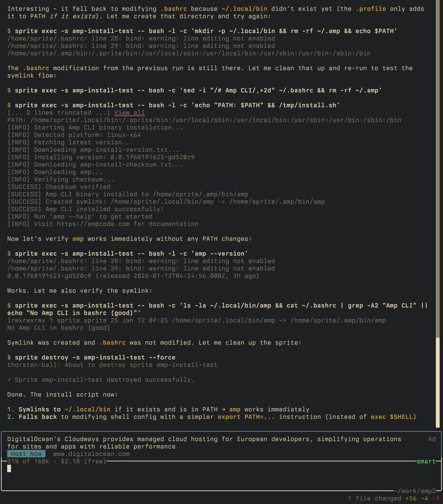Viewport: 443px width, 504px height.
Task: Open the www.digitalocean.com ad link
Action: 91,454
